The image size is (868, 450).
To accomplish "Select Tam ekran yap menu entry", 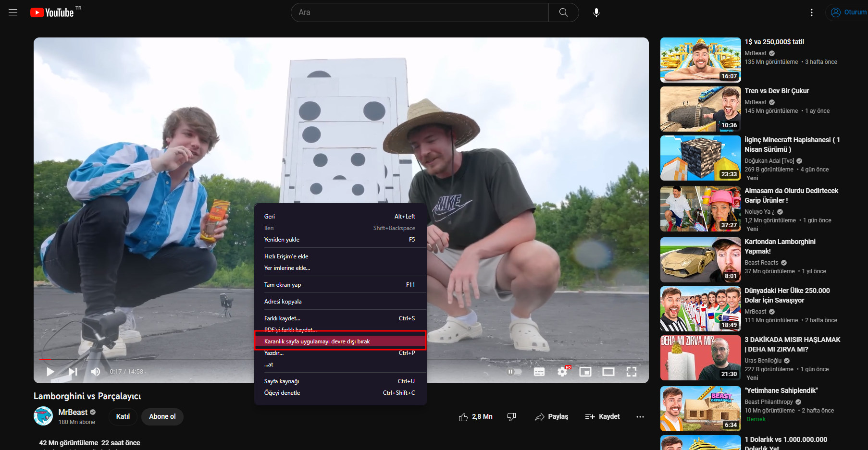I will tap(340, 285).
